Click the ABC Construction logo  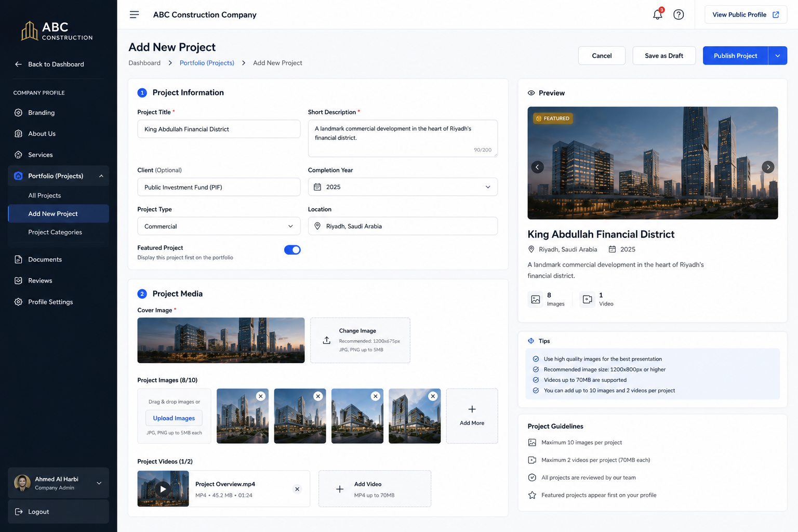point(57,31)
